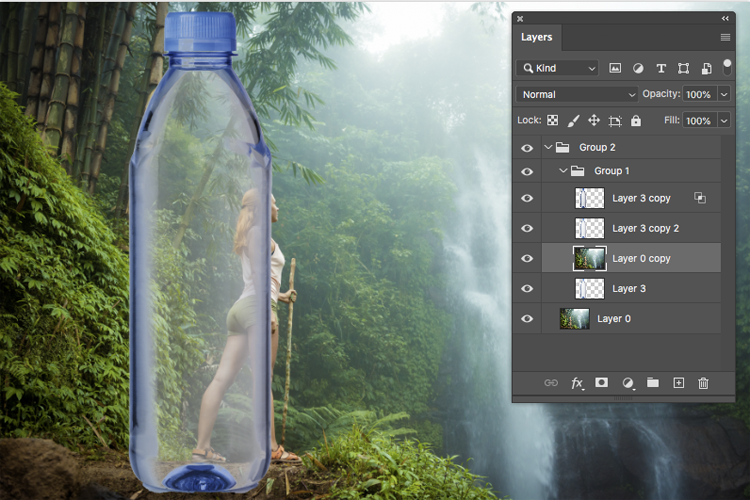Select Group 1 name
The height and width of the screenshot is (500, 750).
612,171
